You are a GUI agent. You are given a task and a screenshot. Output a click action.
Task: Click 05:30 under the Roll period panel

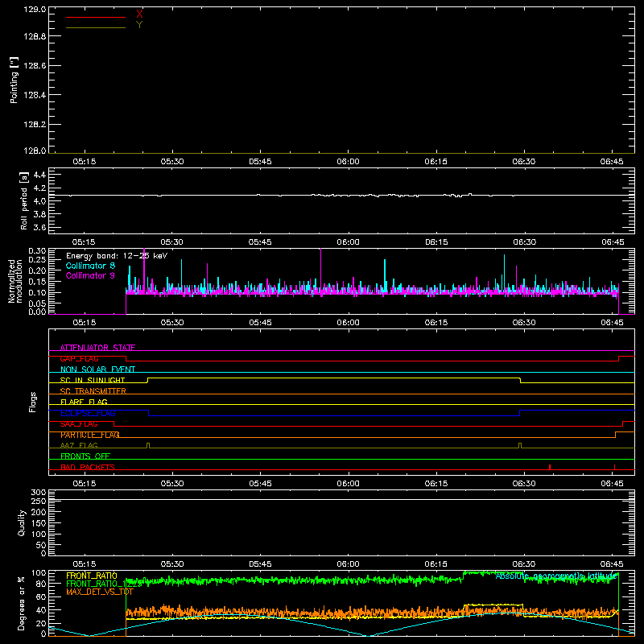point(171,242)
